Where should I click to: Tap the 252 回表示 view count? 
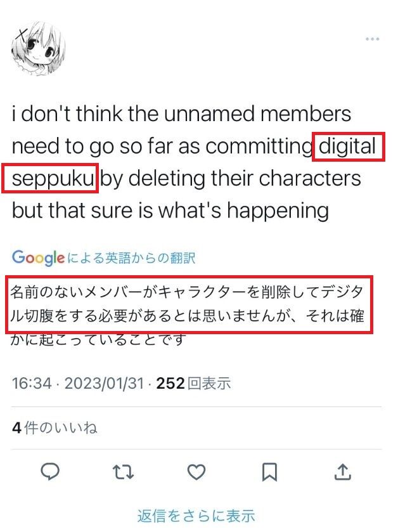coord(193,384)
